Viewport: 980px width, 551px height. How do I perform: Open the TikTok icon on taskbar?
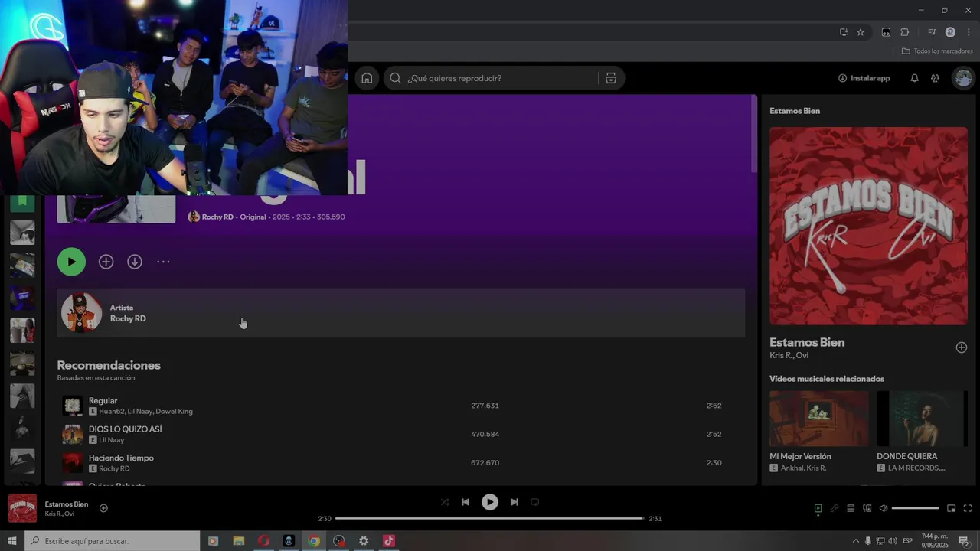[389, 541]
